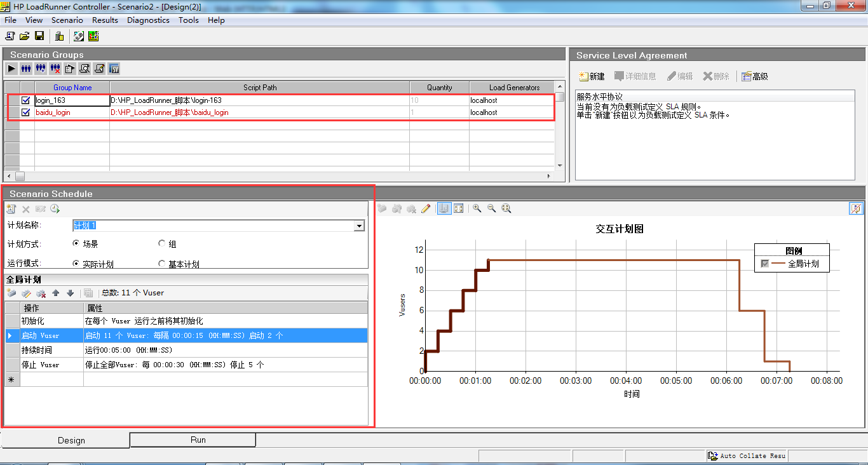The image size is (868, 465).
Task: Uncheck the baidu_login group checkbox
Action: coord(26,112)
